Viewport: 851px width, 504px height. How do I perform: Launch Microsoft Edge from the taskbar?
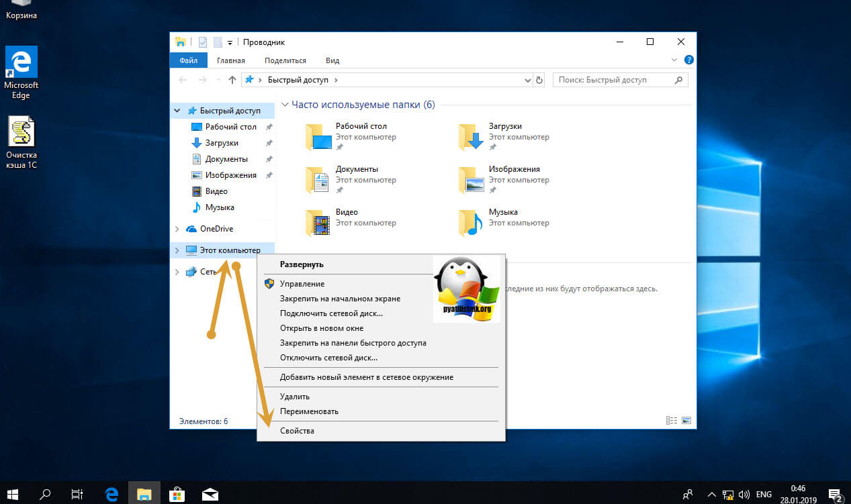pos(111,495)
